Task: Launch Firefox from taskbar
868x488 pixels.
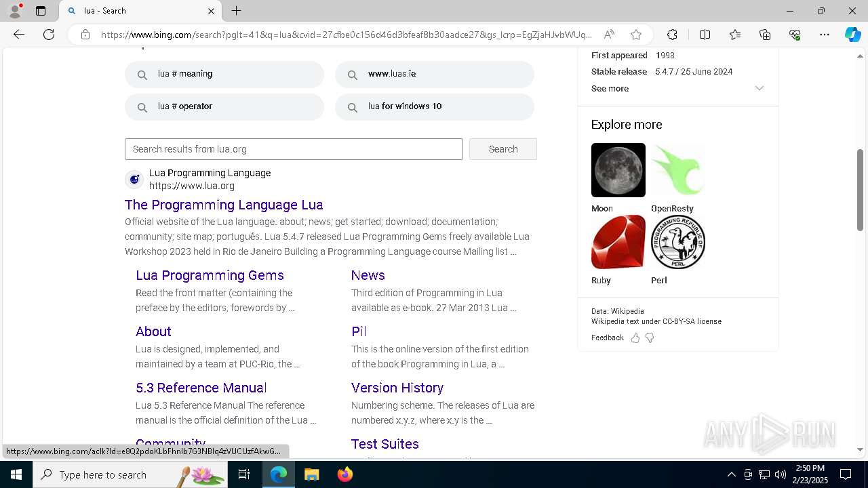Action: pyautogui.click(x=344, y=474)
